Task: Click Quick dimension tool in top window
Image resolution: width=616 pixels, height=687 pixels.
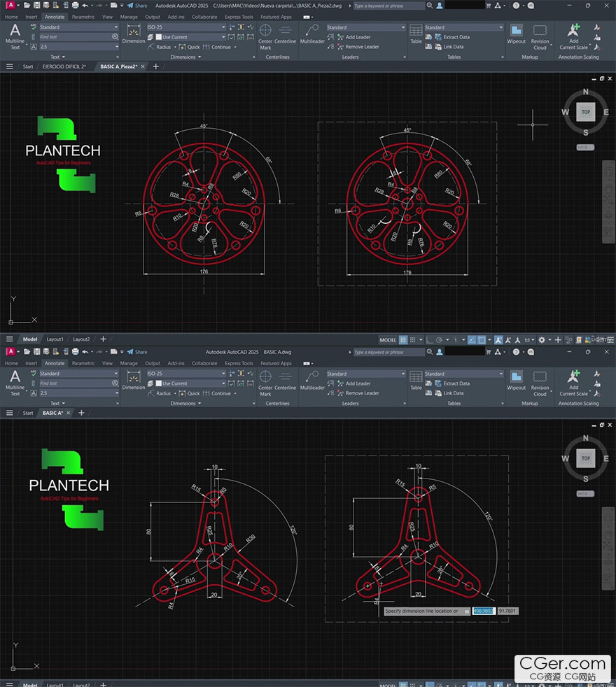Action: point(190,47)
